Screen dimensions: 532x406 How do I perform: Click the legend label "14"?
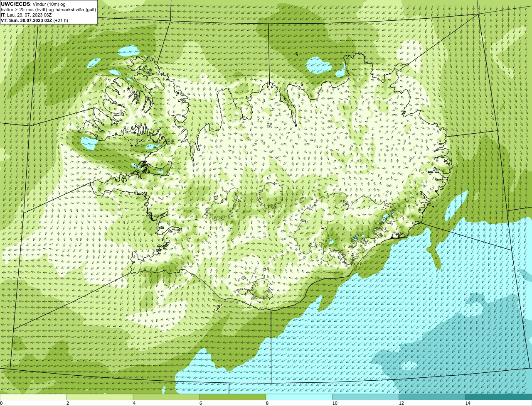pyautogui.click(x=468, y=403)
